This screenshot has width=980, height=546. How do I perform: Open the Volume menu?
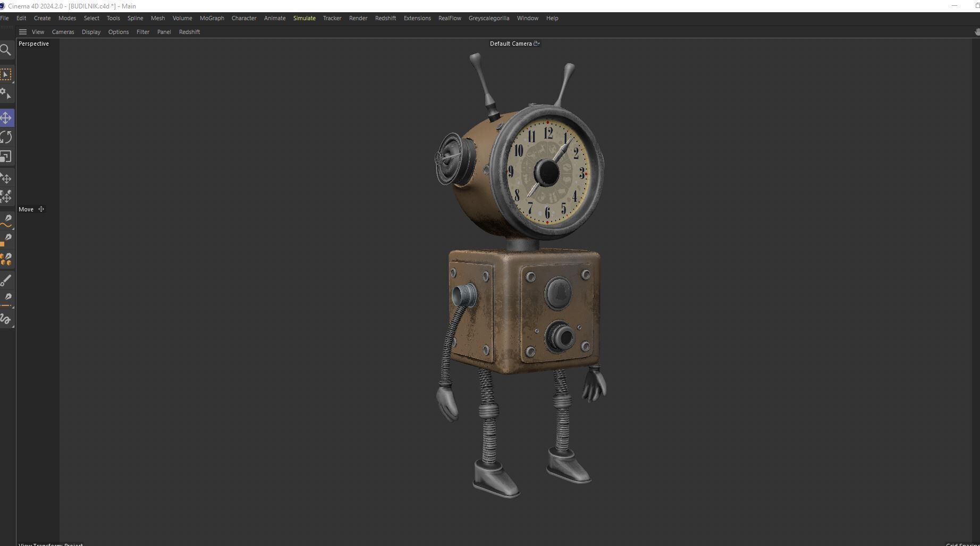(182, 18)
